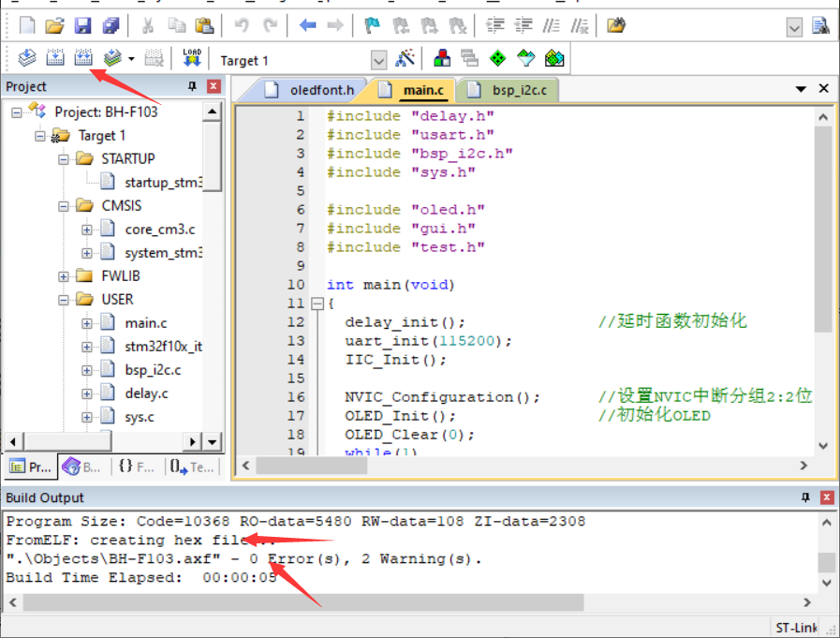Rebuild all target files
Viewport: 840px width, 638px height.
pos(83,57)
